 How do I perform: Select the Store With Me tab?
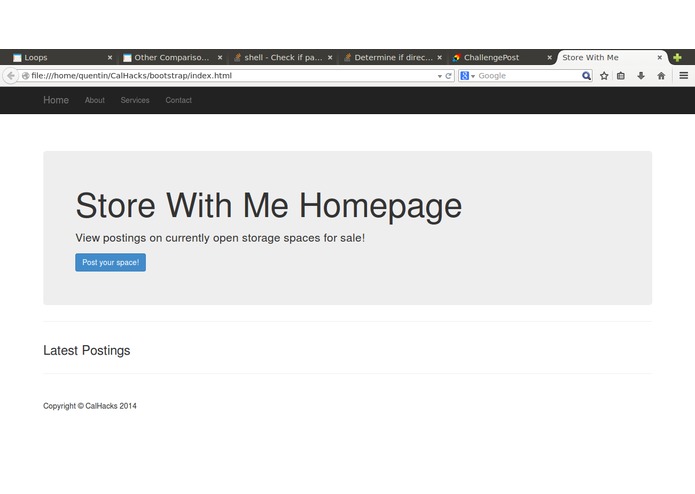pos(612,58)
